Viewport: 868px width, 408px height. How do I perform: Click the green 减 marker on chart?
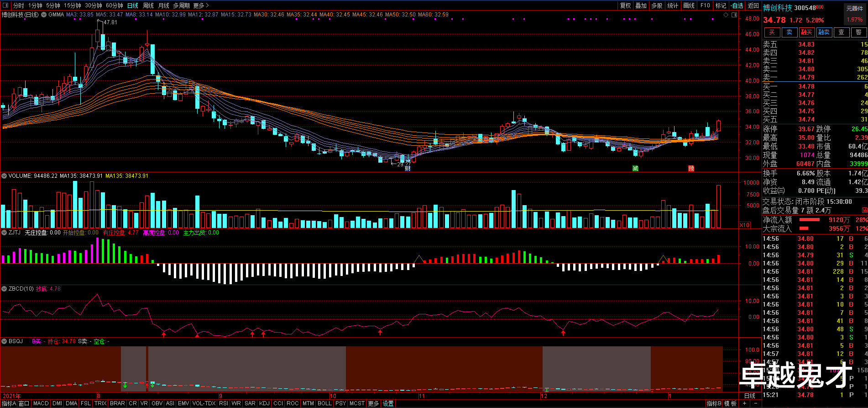coord(635,169)
